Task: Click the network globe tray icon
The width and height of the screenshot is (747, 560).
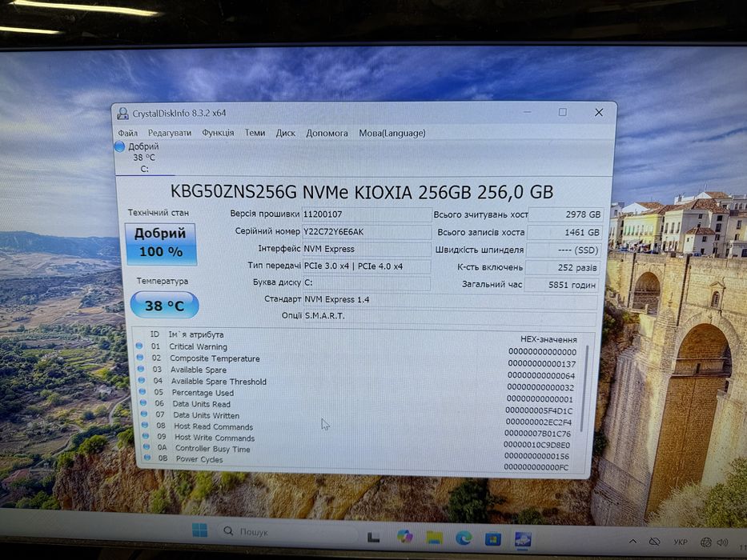Action: 706,542
